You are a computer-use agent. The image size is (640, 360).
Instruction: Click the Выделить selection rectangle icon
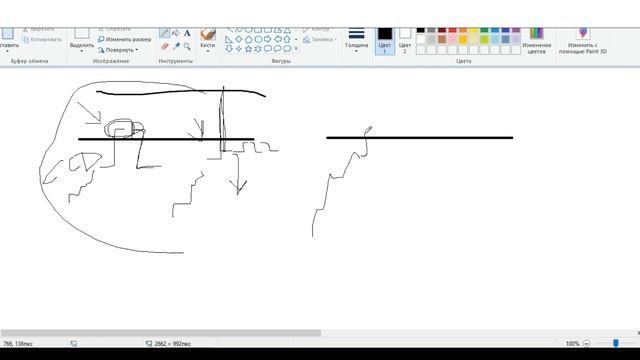pyautogui.click(x=82, y=33)
